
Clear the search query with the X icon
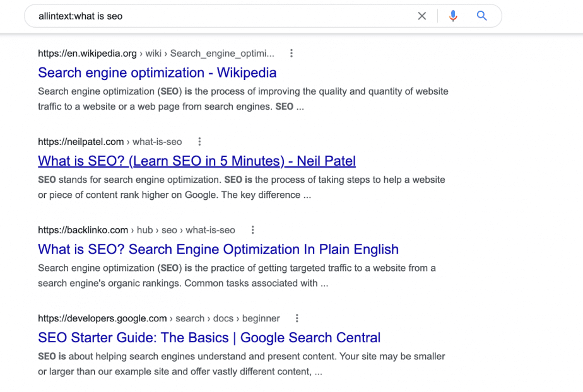(x=421, y=16)
